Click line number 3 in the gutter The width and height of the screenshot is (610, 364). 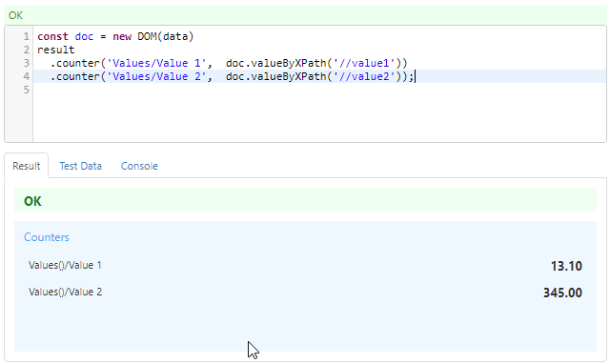pos(26,63)
